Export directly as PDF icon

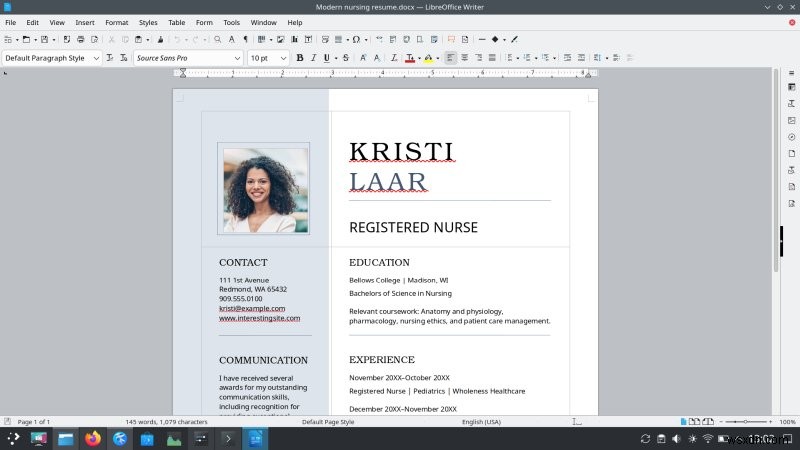(x=67, y=39)
